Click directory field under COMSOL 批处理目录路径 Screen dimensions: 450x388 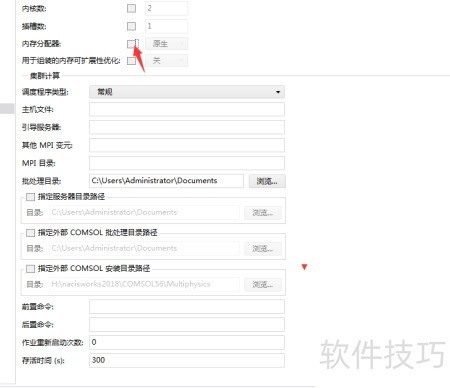point(144,249)
